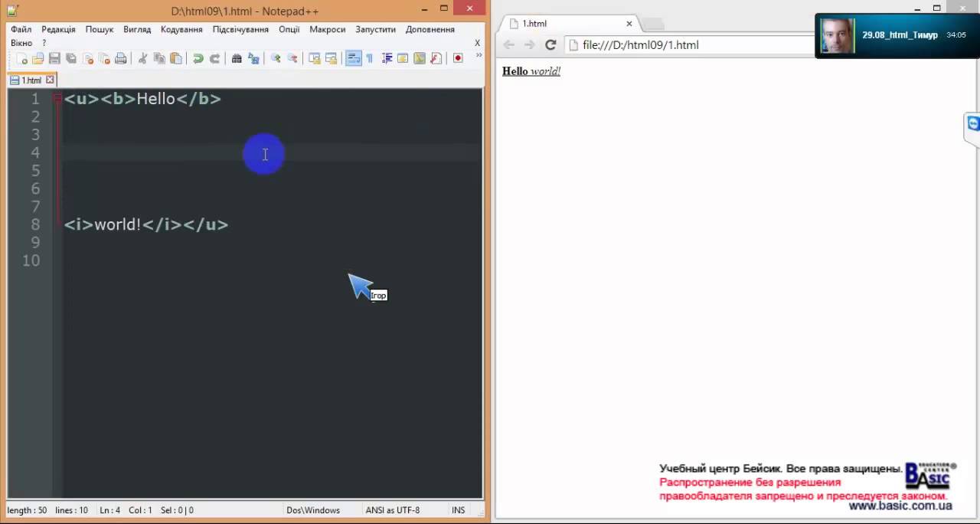
Task: Paste clipboard with toolbar icon
Action: click(x=176, y=58)
